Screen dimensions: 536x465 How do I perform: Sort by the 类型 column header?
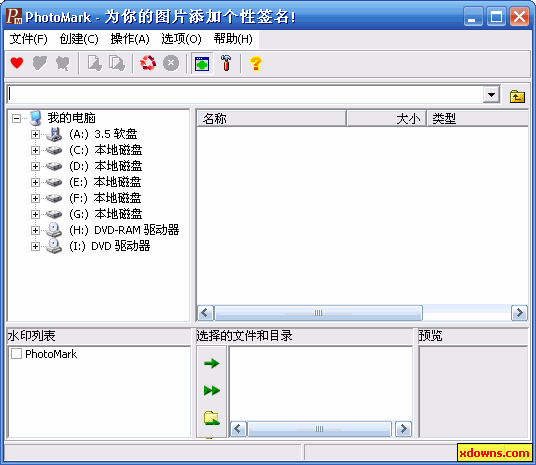[477, 119]
